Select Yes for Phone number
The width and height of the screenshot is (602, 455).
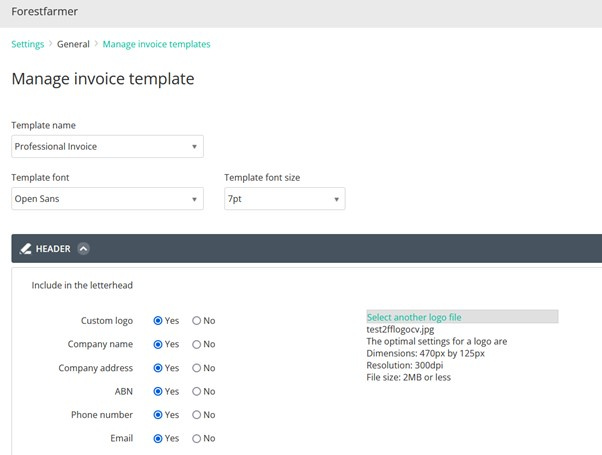158,415
